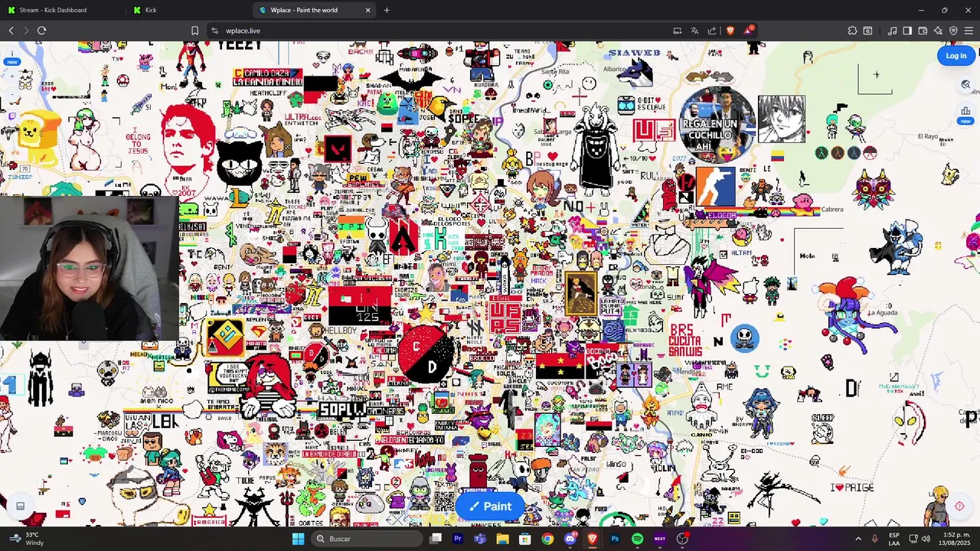Click the La Aguada map label
The image size is (980, 551).
pos(882,312)
